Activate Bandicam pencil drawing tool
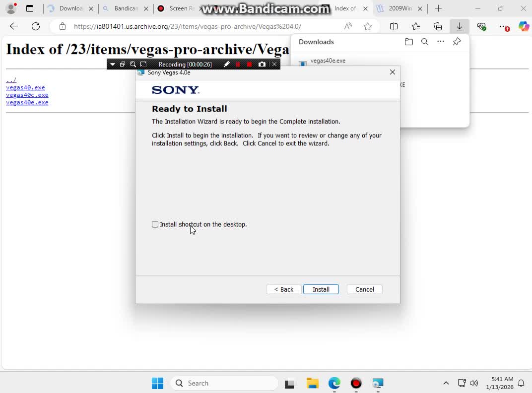532x393 pixels. coord(226,64)
